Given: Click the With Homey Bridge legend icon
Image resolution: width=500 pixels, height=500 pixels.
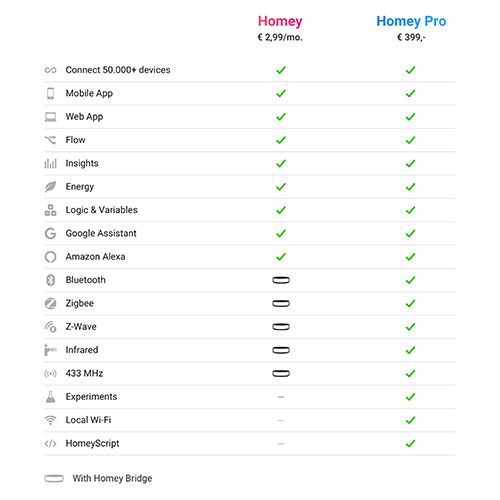Looking at the screenshot, I should coord(54,478).
